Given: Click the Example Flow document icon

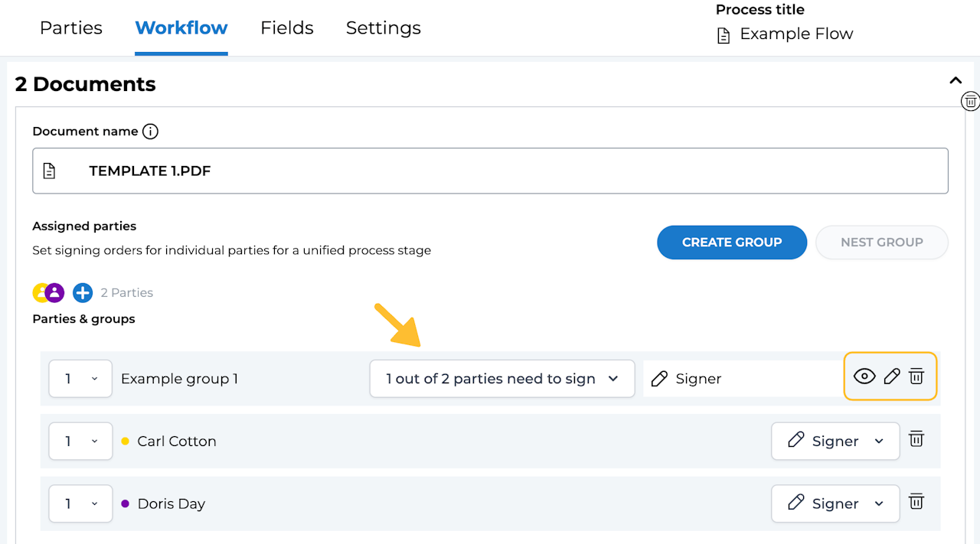Looking at the screenshot, I should point(724,35).
